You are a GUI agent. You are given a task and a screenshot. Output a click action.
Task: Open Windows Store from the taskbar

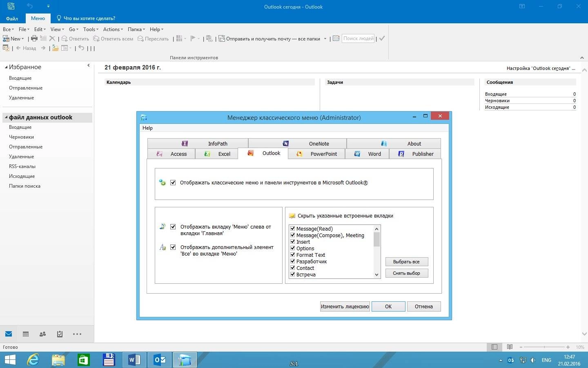click(84, 360)
